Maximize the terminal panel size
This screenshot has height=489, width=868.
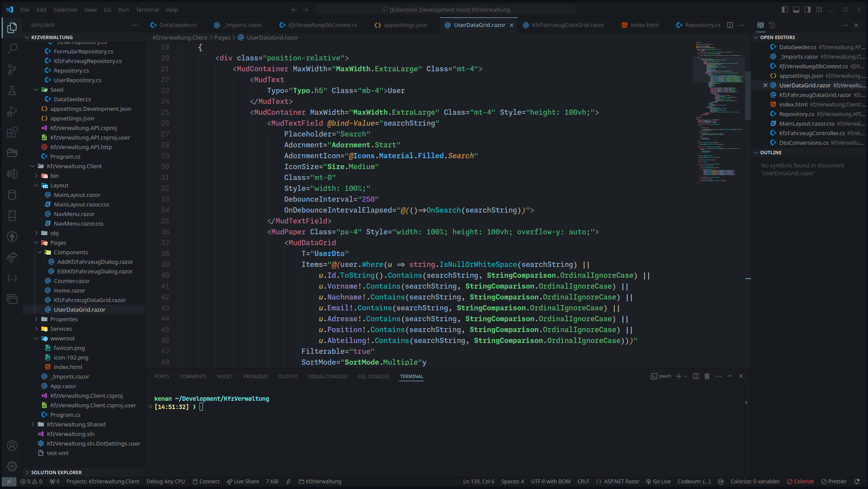pos(730,376)
